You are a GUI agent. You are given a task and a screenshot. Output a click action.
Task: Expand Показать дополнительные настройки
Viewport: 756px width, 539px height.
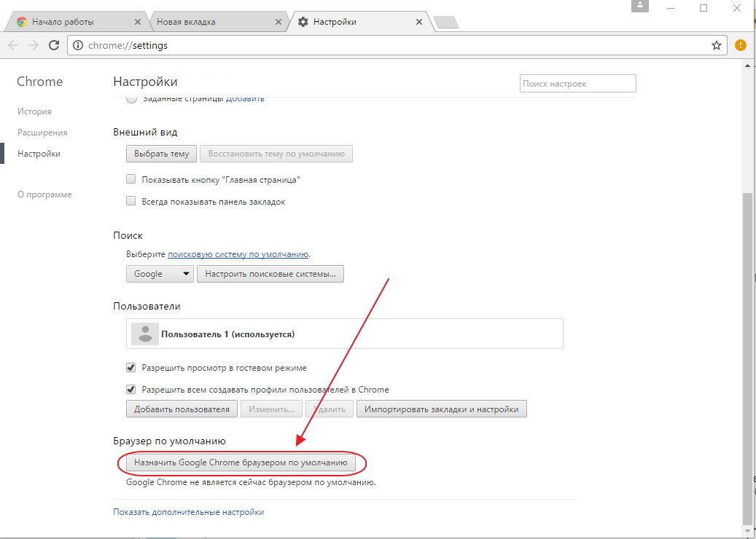pos(188,512)
